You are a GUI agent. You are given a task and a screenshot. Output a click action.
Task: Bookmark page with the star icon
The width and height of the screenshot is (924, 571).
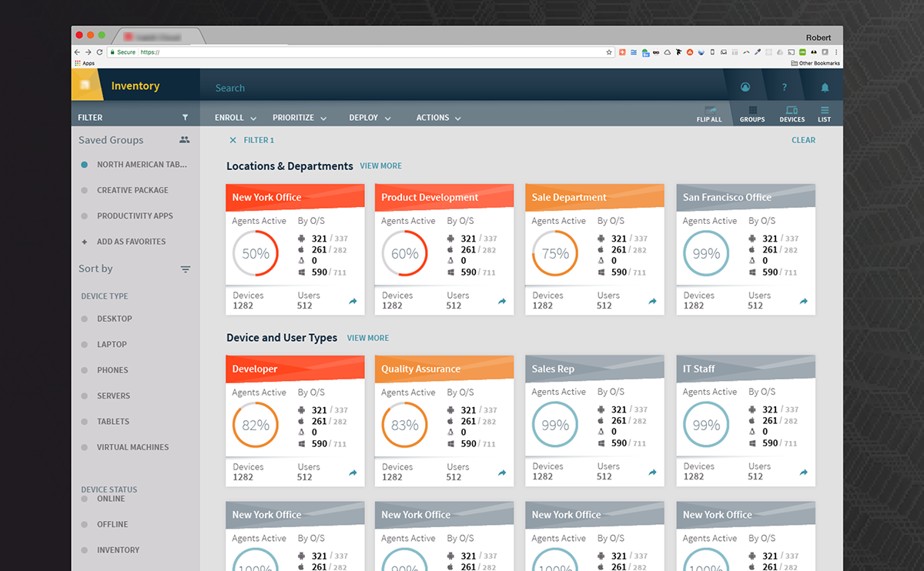pyautogui.click(x=609, y=52)
